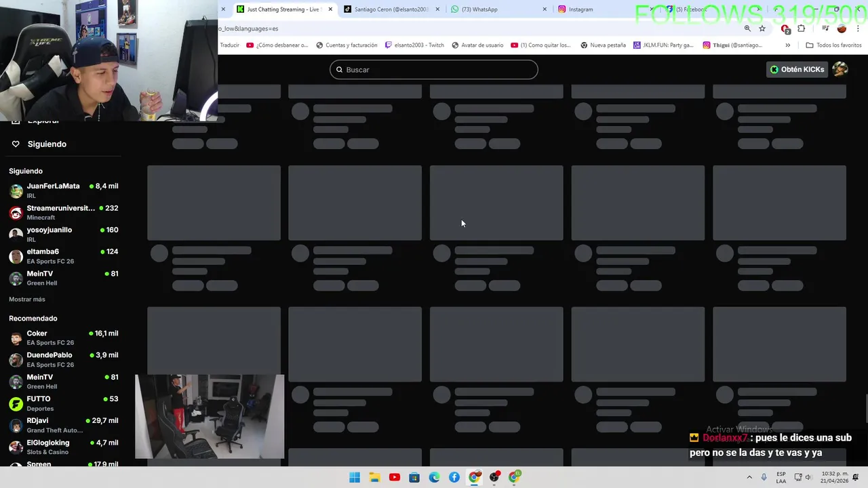This screenshot has width=868, height=488.
Task: Open eltamba6 channel in followed list
Action: coord(64,256)
